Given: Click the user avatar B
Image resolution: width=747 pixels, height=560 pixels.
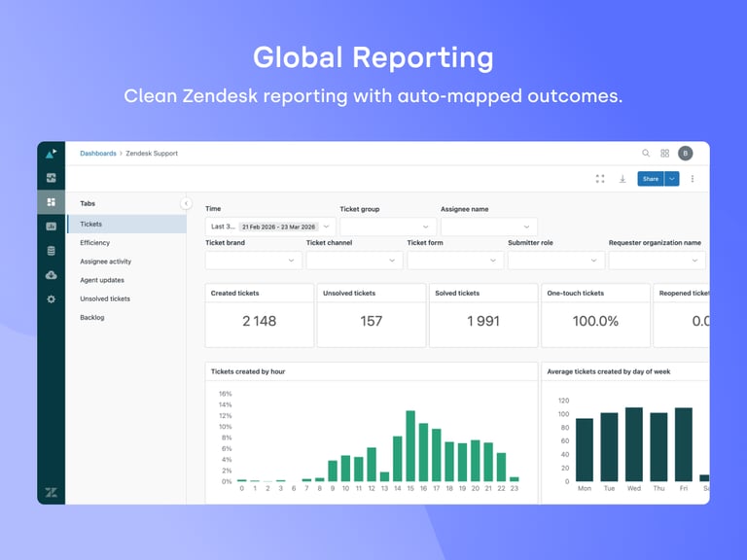Looking at the screenshot, I should pos(686,154).
